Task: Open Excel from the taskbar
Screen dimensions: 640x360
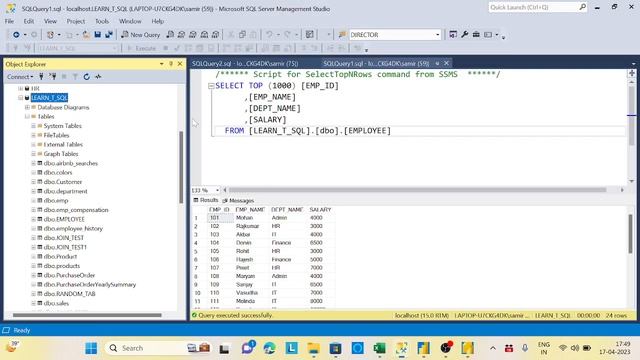Action: click(379, 348)
